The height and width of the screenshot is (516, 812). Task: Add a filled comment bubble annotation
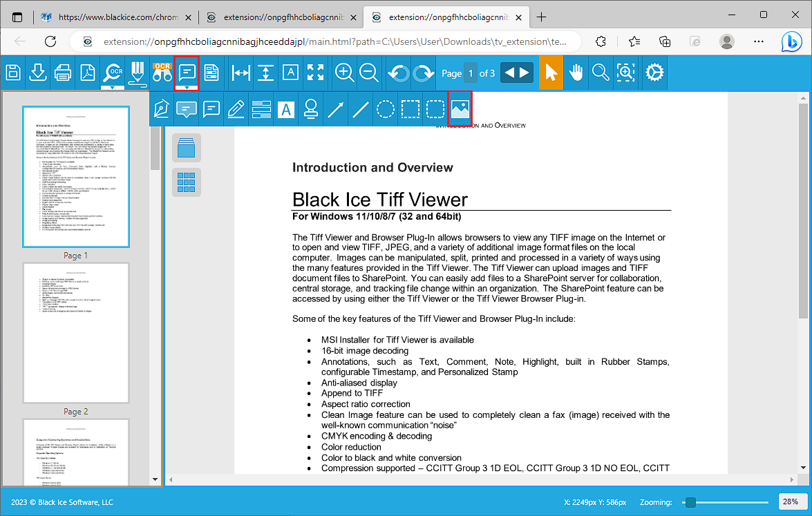pyautogui.click(x=187, y=109)
